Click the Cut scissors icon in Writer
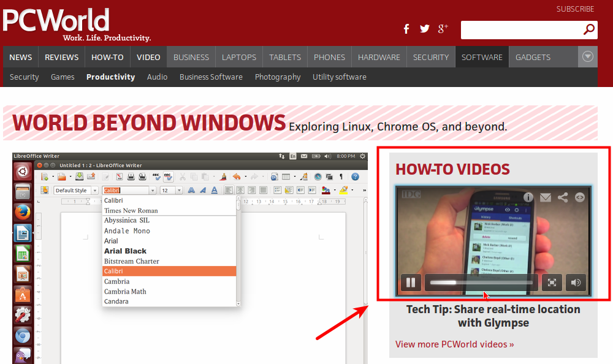The height and width of the screenshot is (364, 613). click(183, 176)
